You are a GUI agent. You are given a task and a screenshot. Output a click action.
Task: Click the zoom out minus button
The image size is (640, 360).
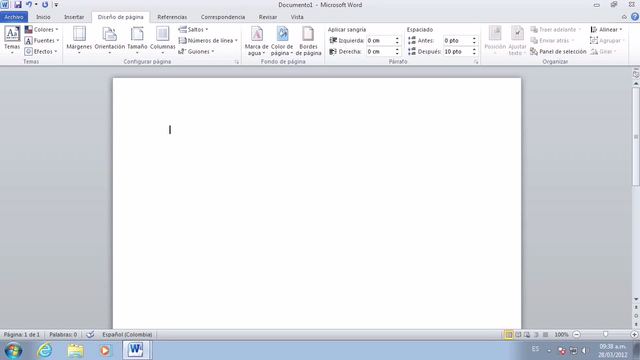pyautogui.click(x=576, y=335)
